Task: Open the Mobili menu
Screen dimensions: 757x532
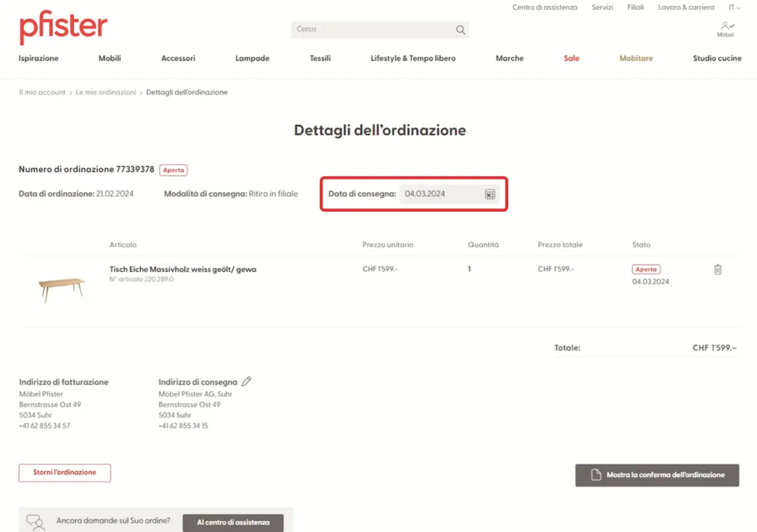Action: tap(110, 58)
